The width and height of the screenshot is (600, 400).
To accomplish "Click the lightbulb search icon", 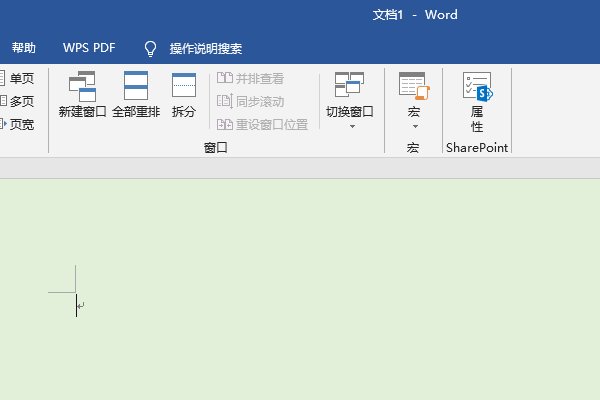I will click(150, 49).
